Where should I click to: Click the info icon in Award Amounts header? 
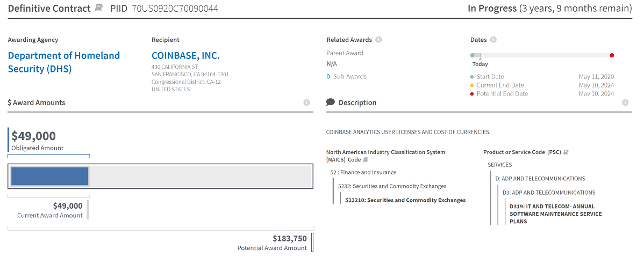[x=306, y=102]
